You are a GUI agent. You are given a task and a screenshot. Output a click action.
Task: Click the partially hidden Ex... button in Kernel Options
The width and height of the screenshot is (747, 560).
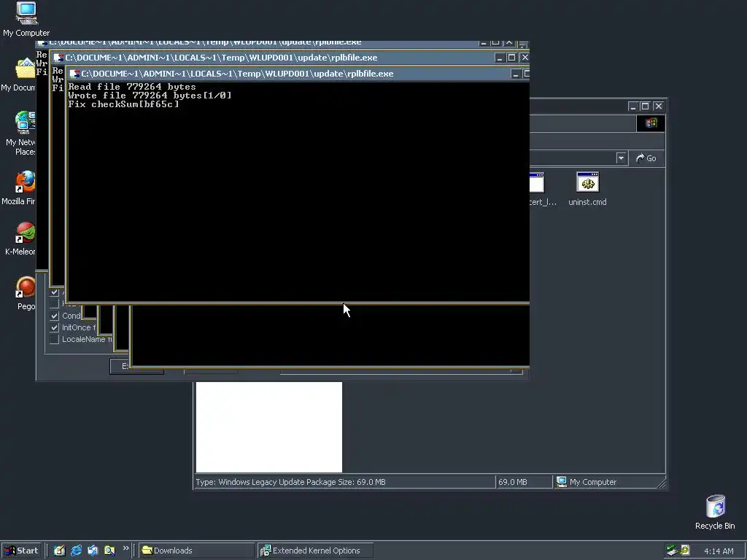click(x=120, y=366)
